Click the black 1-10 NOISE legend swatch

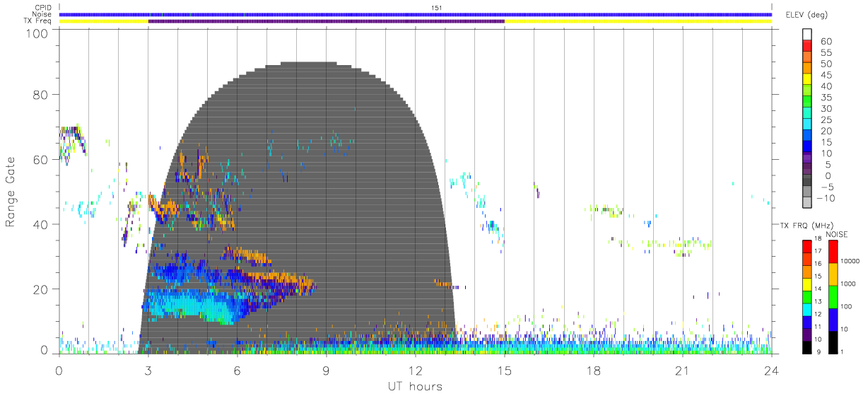(834, 341)
